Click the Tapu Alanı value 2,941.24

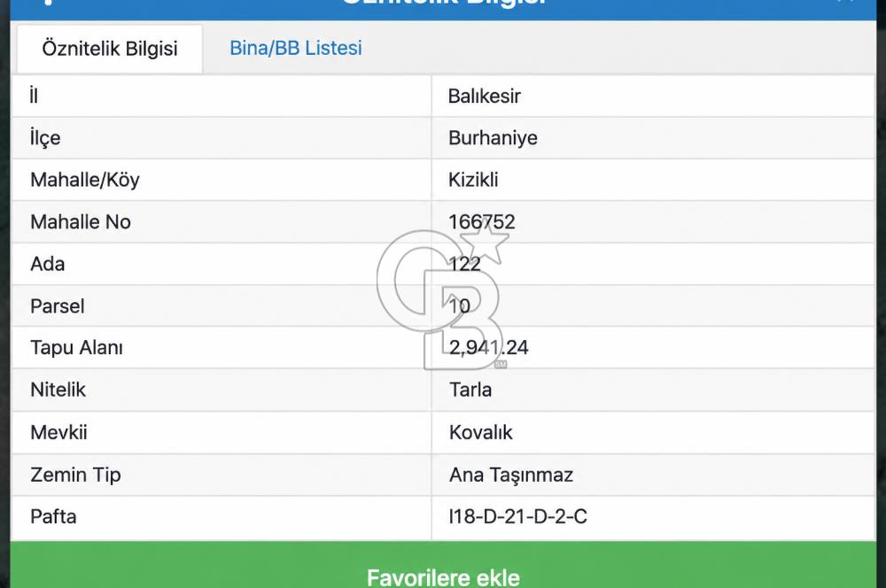(x=489, y=347)
